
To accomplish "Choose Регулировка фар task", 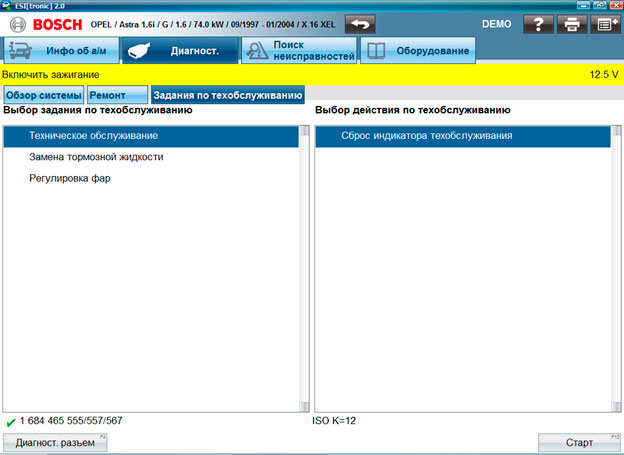I will click(69, 178).
